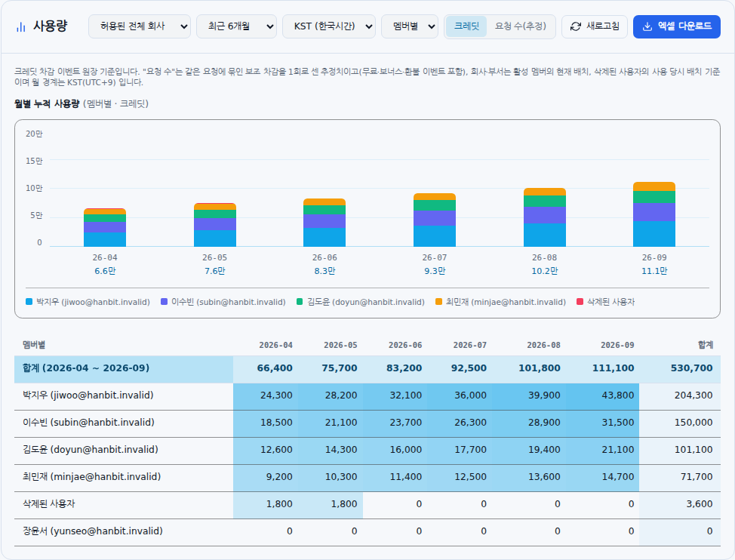
Task: Toggle 삭제된 사용자 red legend entry
Action: pyautogui.click(x=605, y=302)
